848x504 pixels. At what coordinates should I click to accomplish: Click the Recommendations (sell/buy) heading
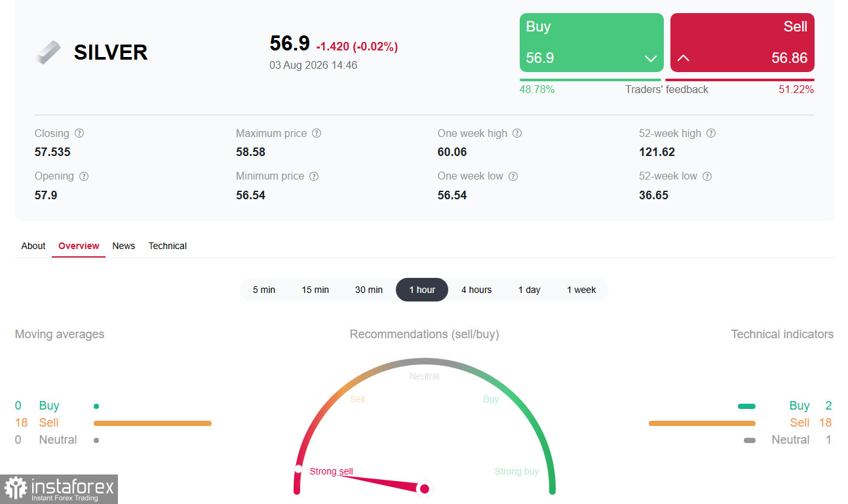point(425,334)
